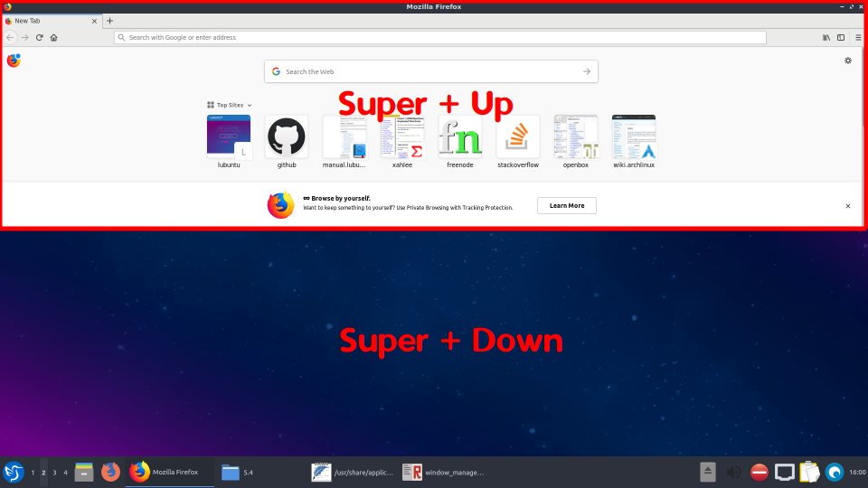
Task: Open new tab preferences gear
Action: [847, 61]
